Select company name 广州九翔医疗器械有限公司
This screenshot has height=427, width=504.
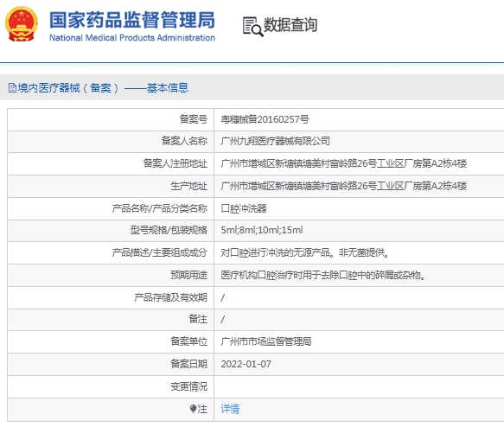coord(276,141)
